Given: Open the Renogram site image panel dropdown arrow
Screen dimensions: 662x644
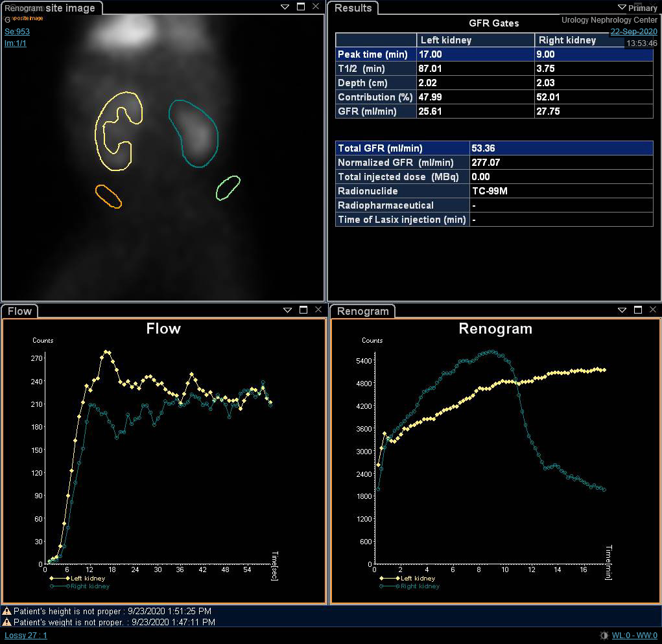Looking at the screenshot, I should pyautogui.click(x=285, y=6).
